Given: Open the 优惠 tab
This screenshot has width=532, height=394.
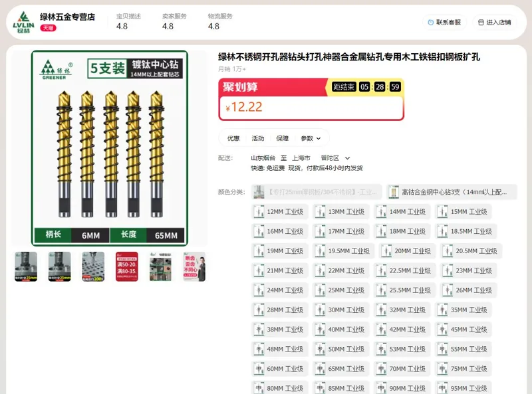Looking at the screenshot, I should pos(233,138).
